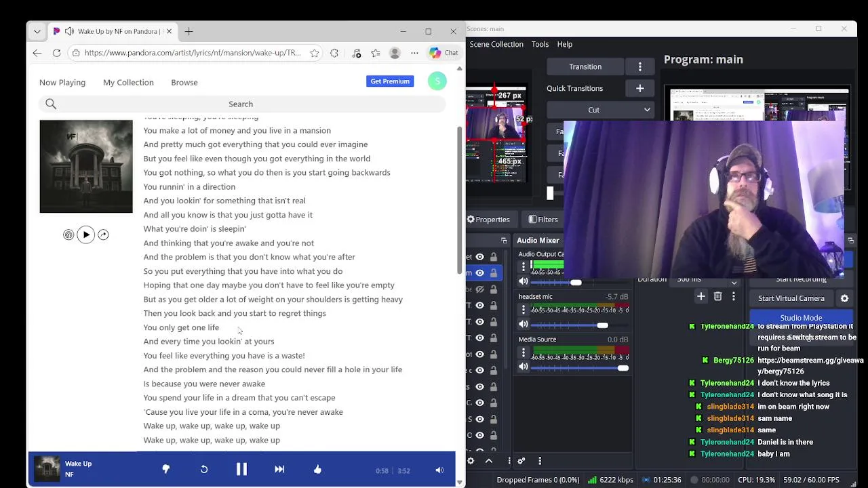Bookmark page with the star icon
Image resolution: width=868 pixels, height=488 pixels.
point(314,53)
